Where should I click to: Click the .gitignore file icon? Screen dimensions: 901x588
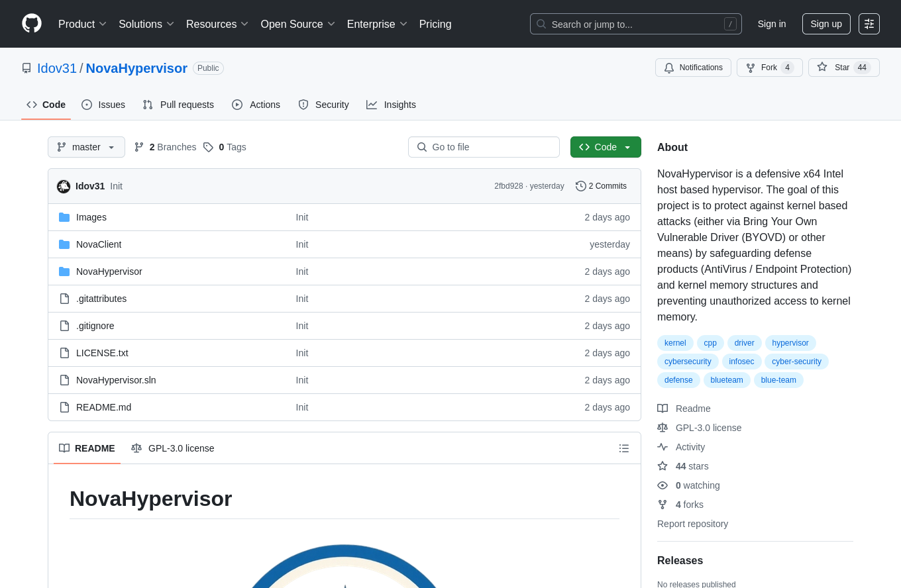[64, 326]
